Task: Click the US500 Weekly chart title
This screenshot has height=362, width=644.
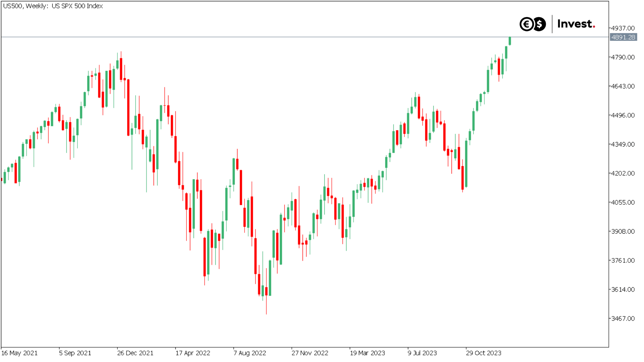Action: [53, 6]
